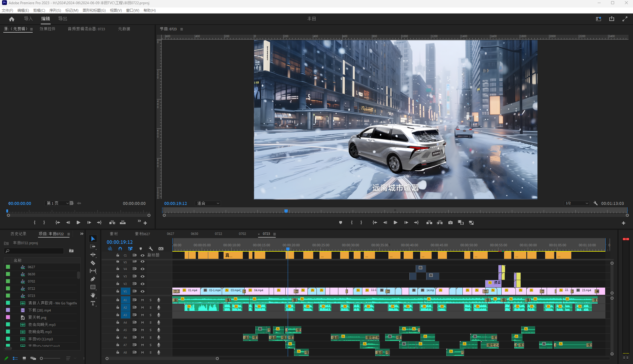
Task: Maximize video output with fullscreen icon
Action: [625, 19]
